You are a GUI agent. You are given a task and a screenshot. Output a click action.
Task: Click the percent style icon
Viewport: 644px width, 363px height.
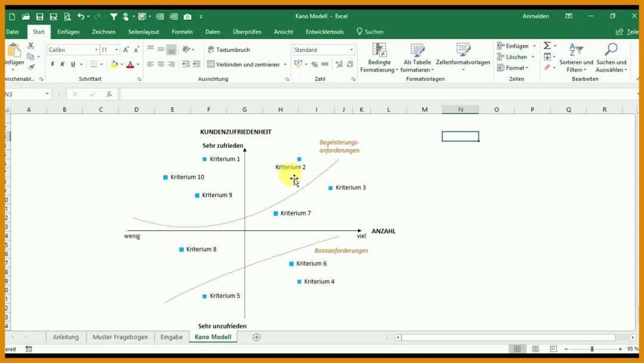click(x=314, y=64)
